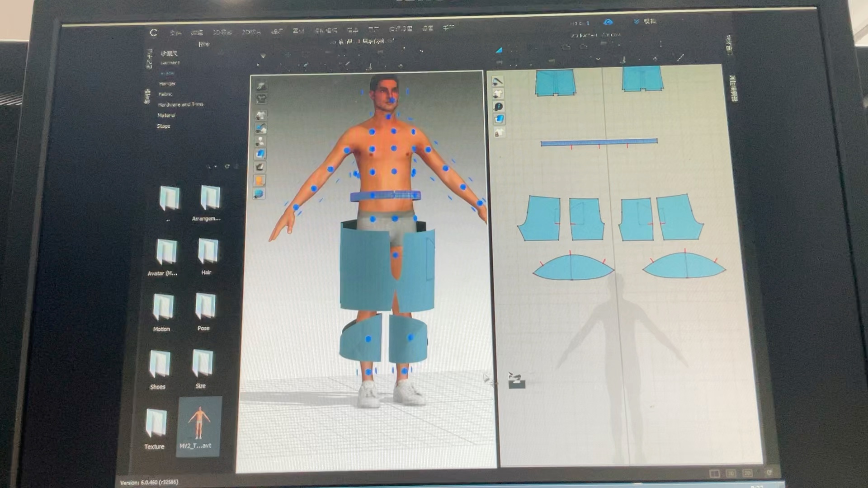Open the Size folder
Viewport: 868px width, 488px height.
(x=202, y=369)
